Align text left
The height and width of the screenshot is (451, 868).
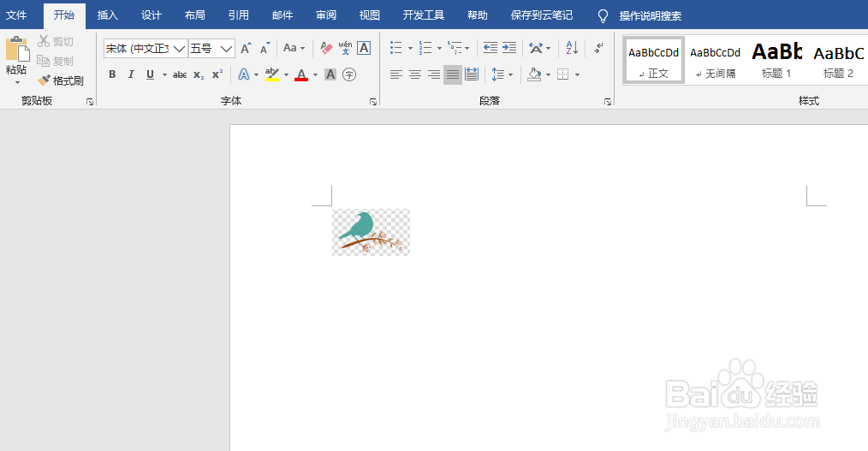(x=395, y=74)
